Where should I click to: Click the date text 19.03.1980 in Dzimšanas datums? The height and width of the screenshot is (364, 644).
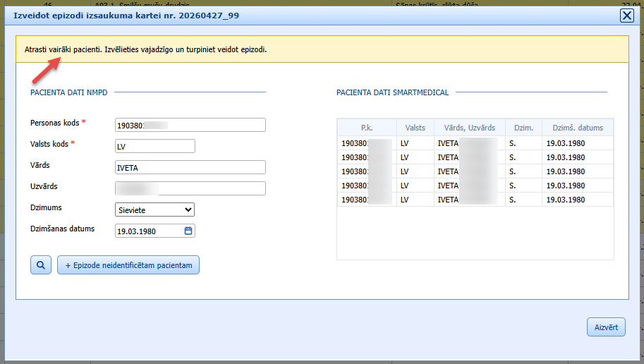[x=136, y=231]
